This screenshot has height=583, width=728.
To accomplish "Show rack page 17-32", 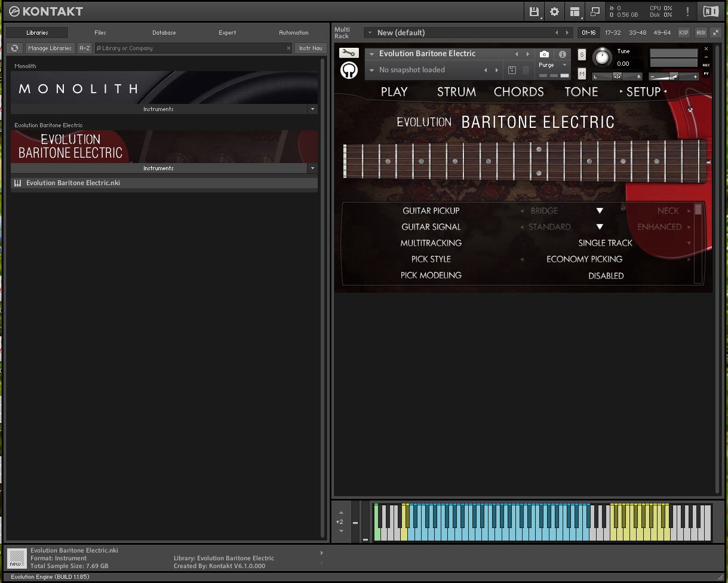I will point(613,32).
